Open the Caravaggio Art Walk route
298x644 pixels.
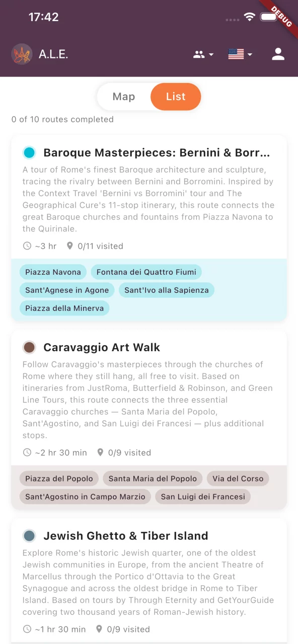coord(102,347)
